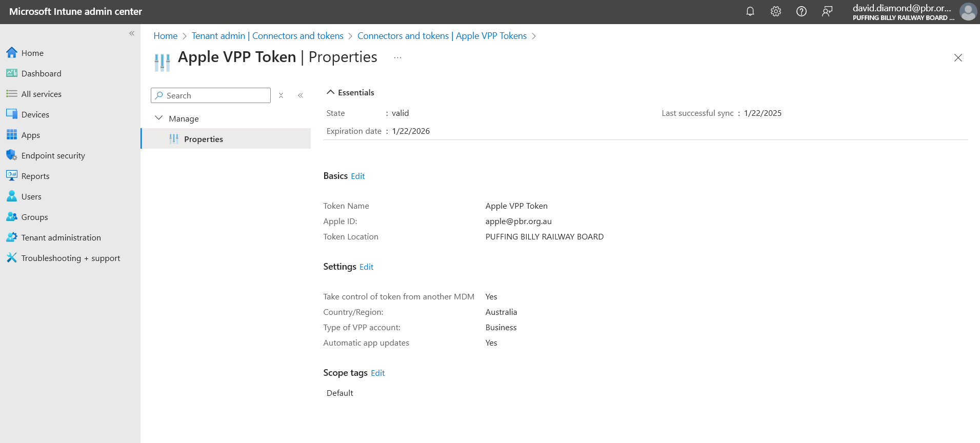The image size is (980, 443).
Task: Click the Devices monitor icon
Action: 12,114
